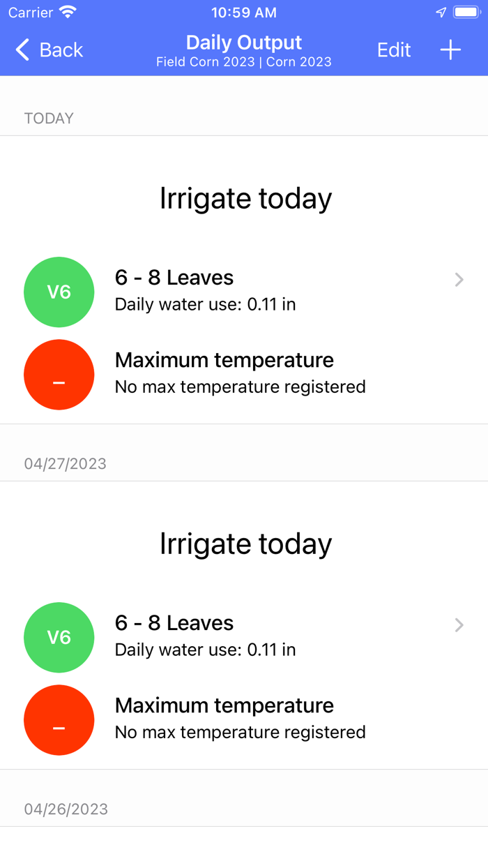Open the 04/27/2023 entry's detail chevron
This screenshot has height=868, width=488.
[x=459, y=625]
